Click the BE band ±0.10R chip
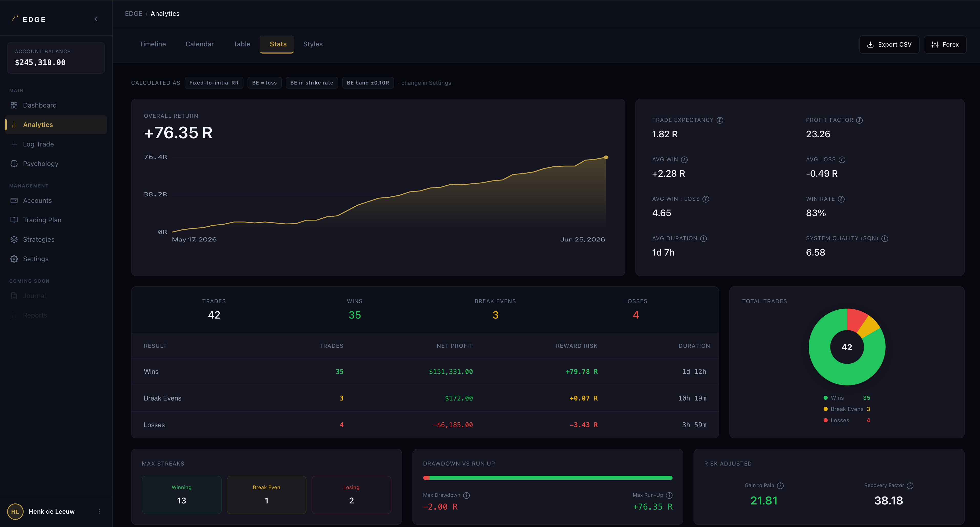980x527 pixels. click(368, 83)
